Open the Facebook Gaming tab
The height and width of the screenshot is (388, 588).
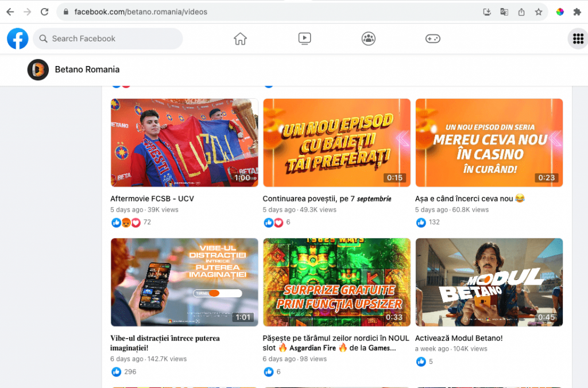coord(433,38)
